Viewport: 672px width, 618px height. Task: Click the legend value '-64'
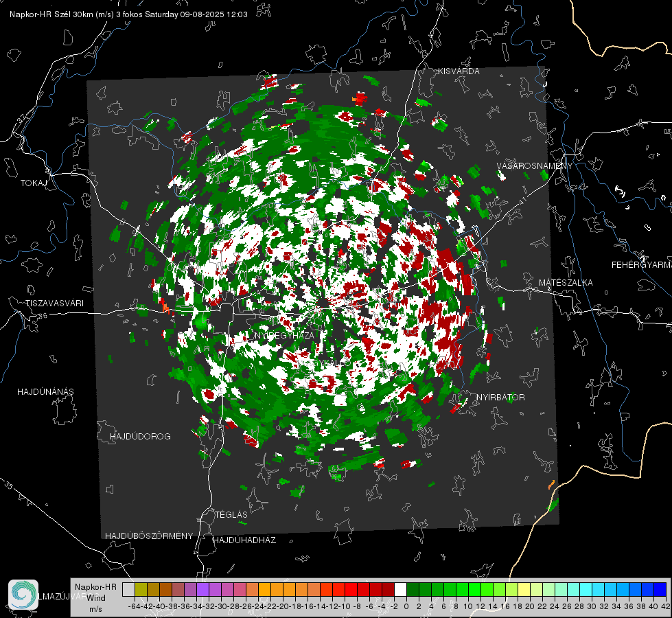tap(134, 606)
